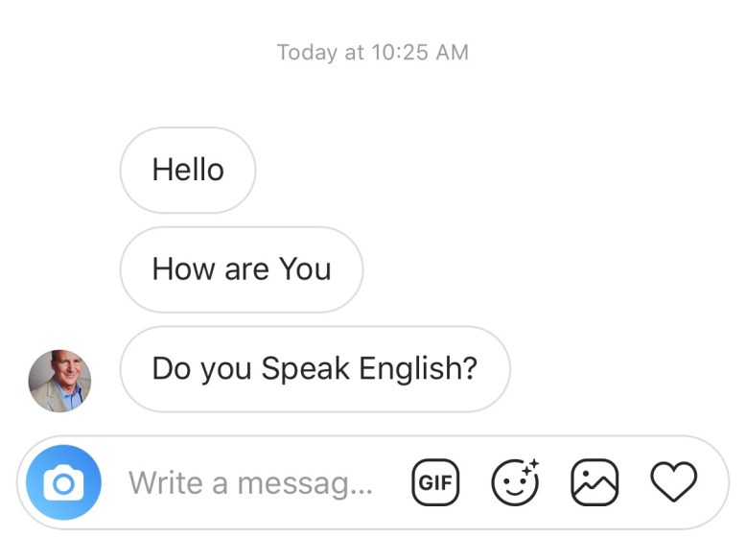Select the "How are You" message
Viewport: 746px width, 560px height.
point(242,269)
